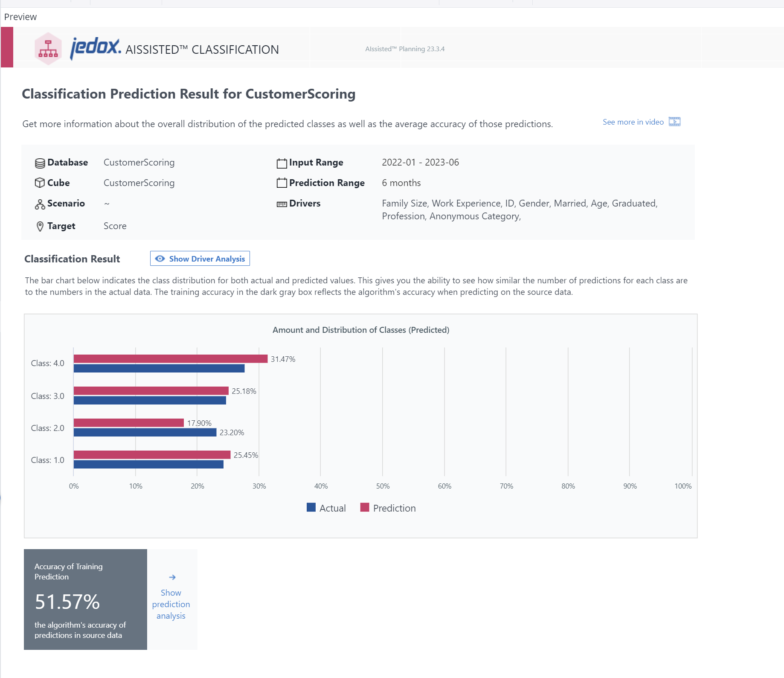Image resolution: width=784 pixels, height=678 pixels.
Task: Click the blue Actual legend color swatch
Action: coord(311,507)
